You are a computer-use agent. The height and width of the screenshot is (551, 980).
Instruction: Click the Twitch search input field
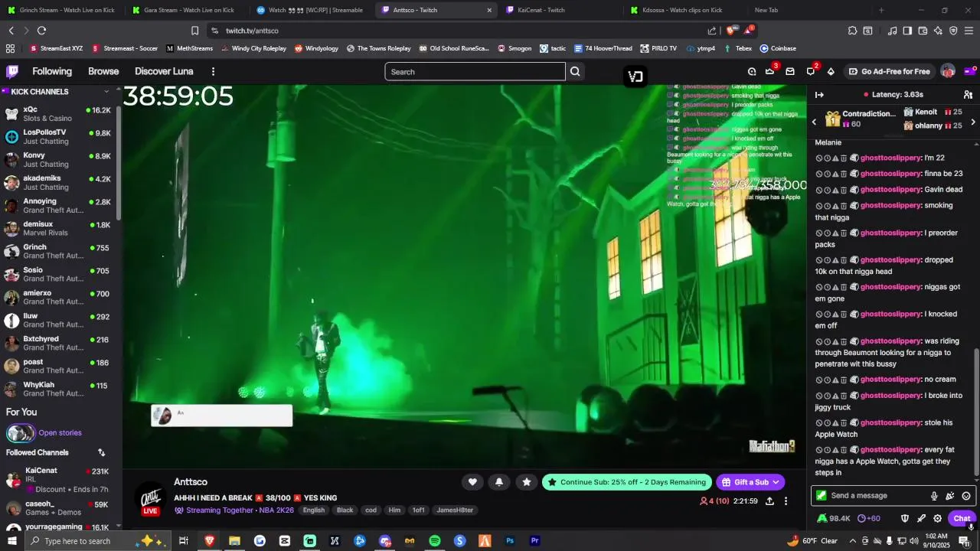[x=475, y=72]
